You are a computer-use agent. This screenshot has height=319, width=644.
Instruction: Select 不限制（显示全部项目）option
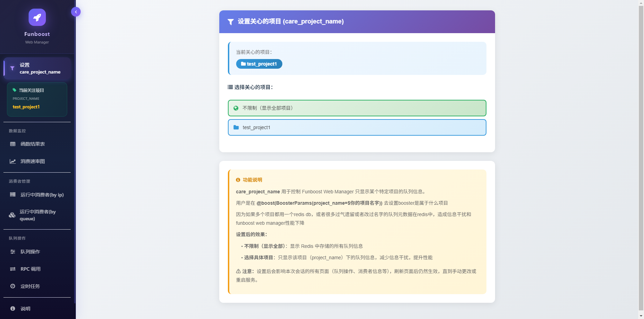tap(357, 108)
